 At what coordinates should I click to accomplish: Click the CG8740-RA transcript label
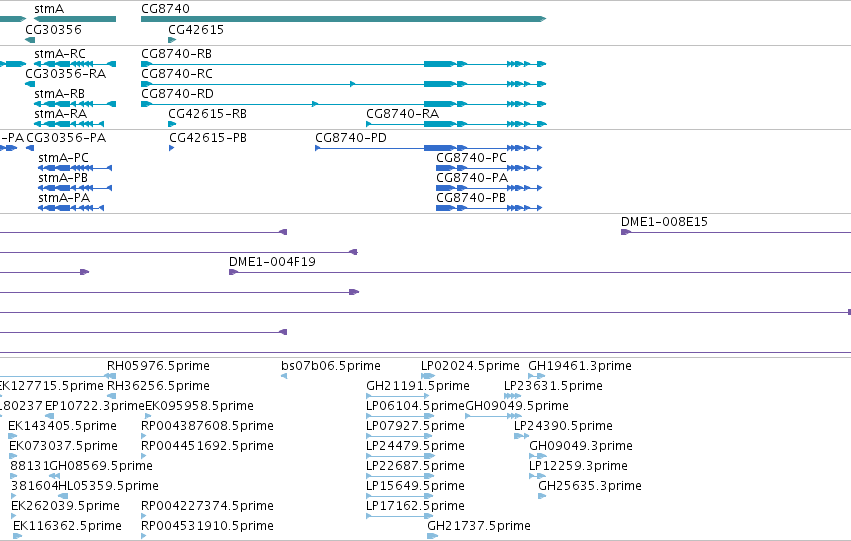pyautogui.click(x=402, y=113)
